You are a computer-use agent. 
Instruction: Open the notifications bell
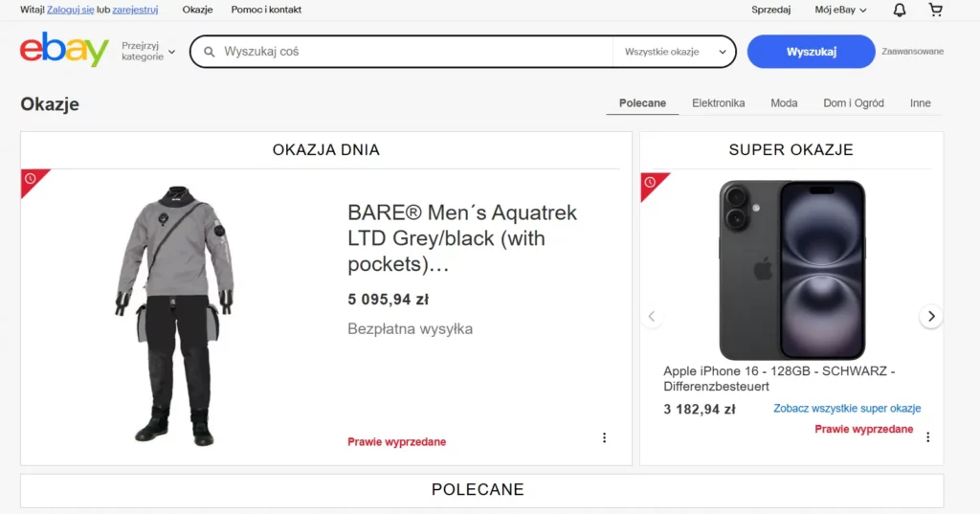coord(900,10)
